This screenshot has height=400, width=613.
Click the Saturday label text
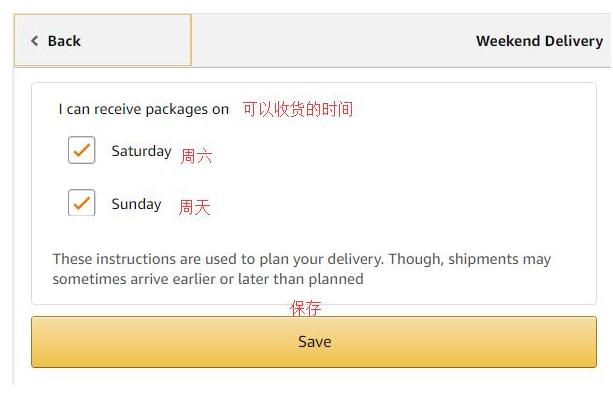(x=141, y=151)
